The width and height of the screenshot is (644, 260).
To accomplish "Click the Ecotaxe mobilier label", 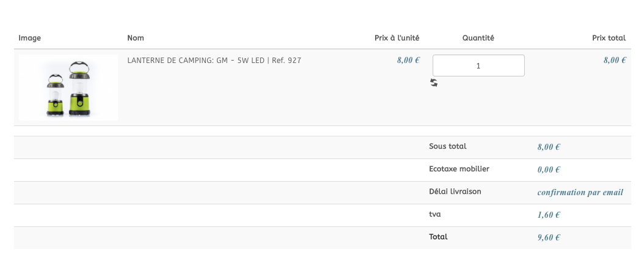I will pos(459,169).
